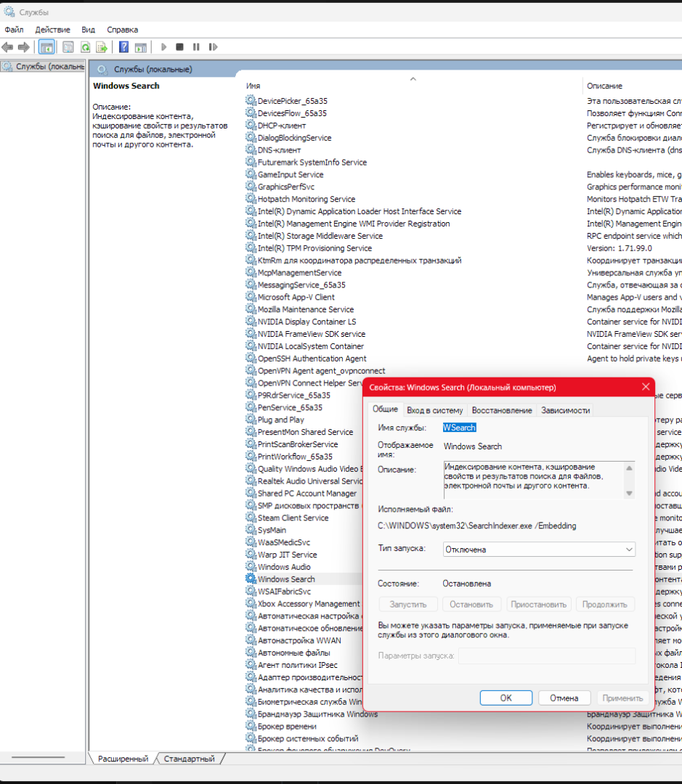Viewport: 682px width, 784px height.
Task: Switch to the 'Вход в систему' tab
Action: click(x=434, y=410)
